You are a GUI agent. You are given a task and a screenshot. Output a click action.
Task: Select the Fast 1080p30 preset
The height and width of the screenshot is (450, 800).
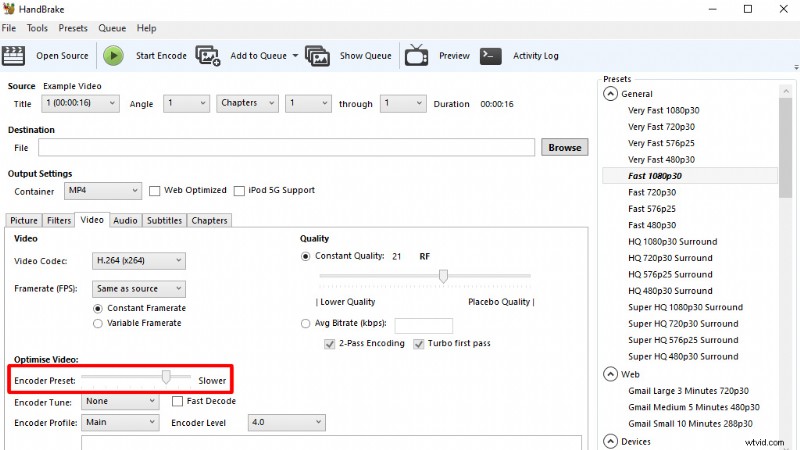(655, 176)
